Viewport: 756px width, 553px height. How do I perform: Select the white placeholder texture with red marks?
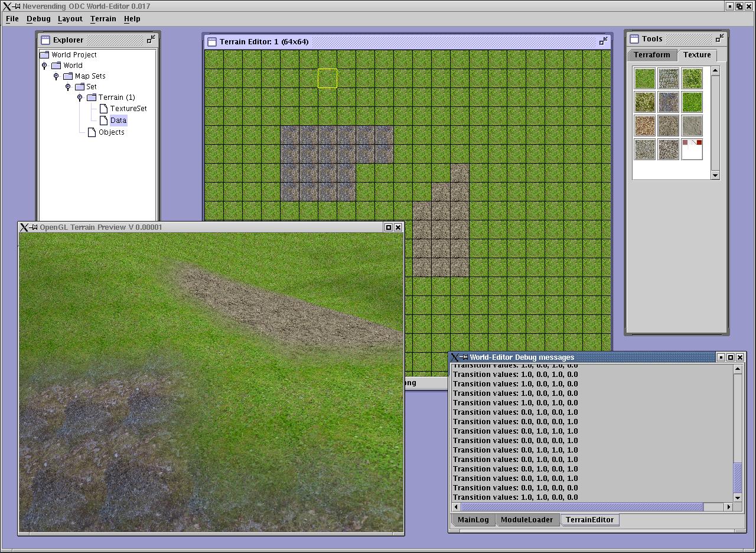[692, 149]
